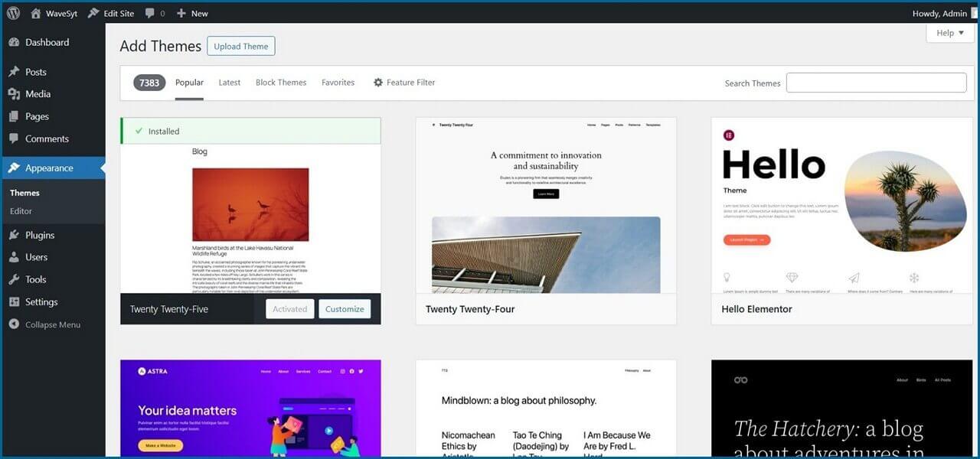Open The Hatchery theme preview

tap(841, 409)
